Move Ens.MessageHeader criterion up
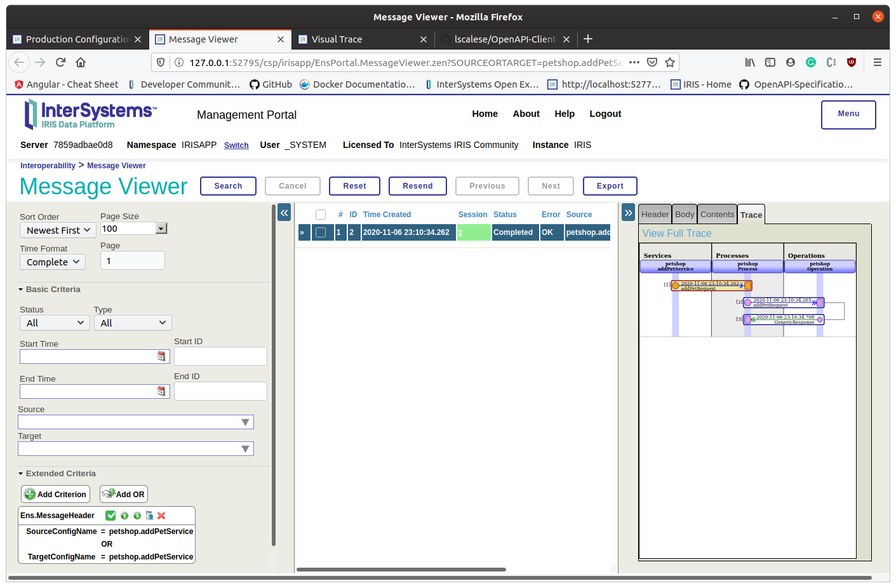 (x=124, y=516)
